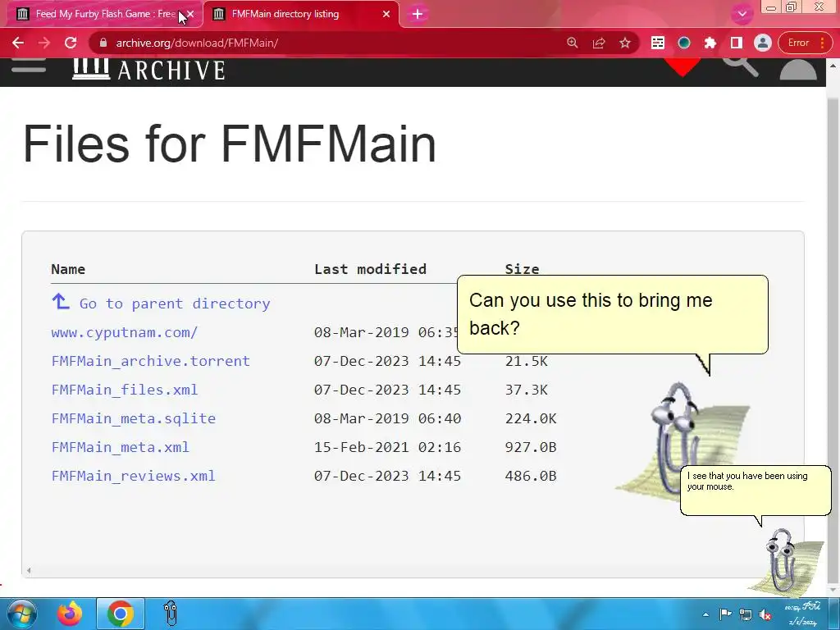Click the small Clippy in the corner
The image size is (840, 630).
[x=785, y=561]
